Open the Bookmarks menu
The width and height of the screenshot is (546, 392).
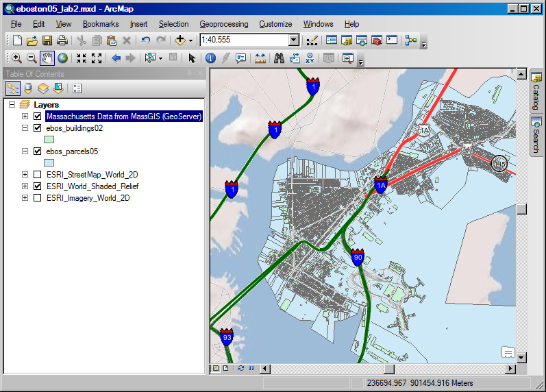pyautogui.click(x=101, y=24)
